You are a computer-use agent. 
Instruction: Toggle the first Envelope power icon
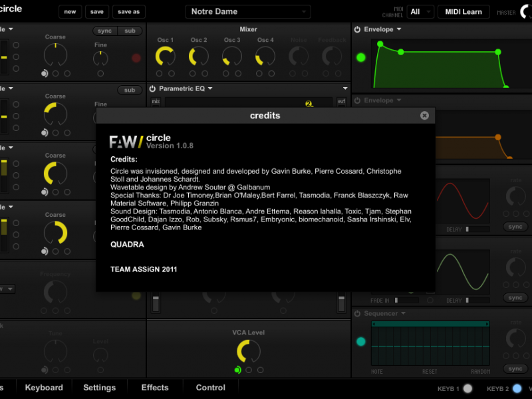[357, 29]
